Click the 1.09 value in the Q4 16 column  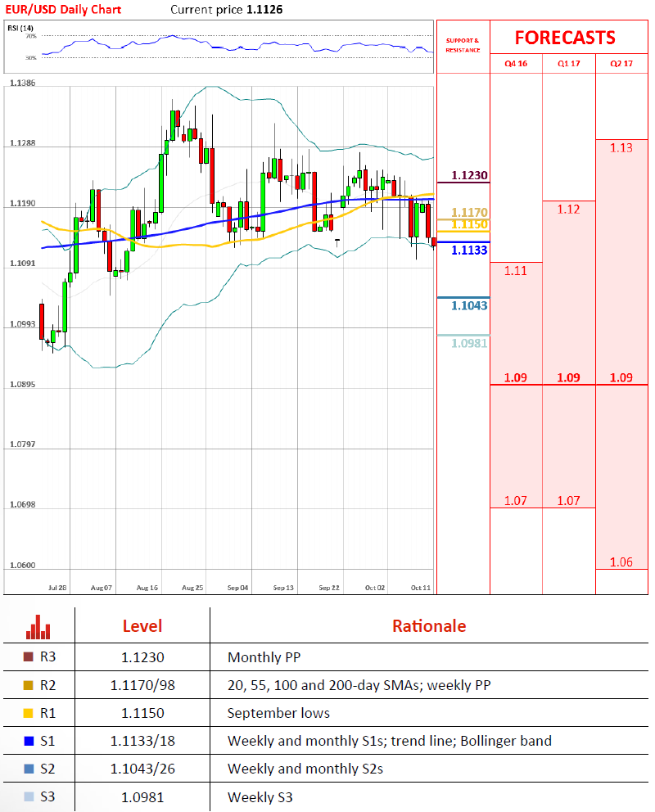[x=515, y=377]
